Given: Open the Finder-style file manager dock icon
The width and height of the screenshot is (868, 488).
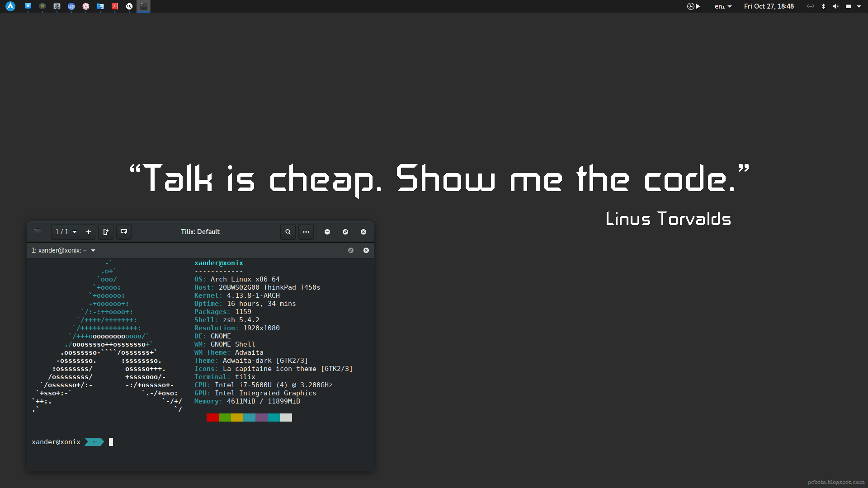Looking at the screenshot, I should [x=100, y=6].
